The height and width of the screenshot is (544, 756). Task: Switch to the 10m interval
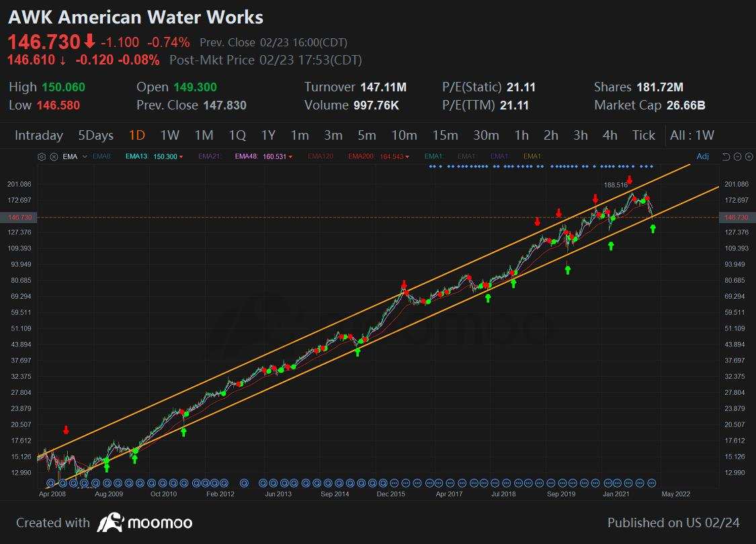(404, 136)
